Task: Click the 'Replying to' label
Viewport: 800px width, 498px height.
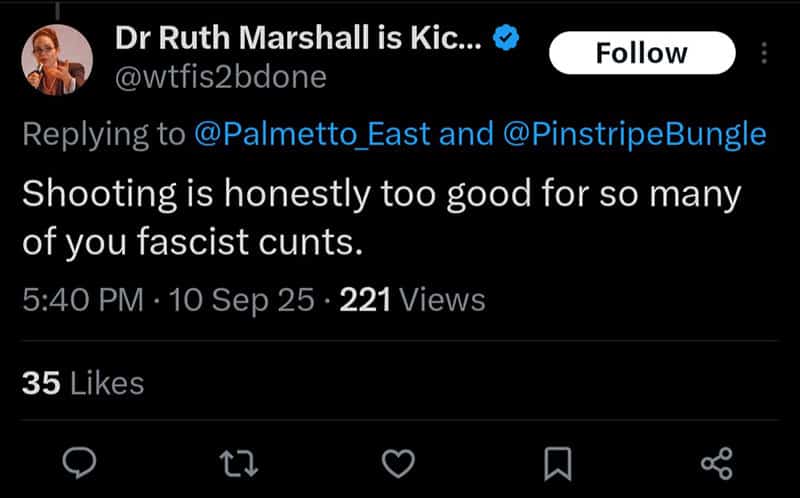Action: tap(104, 134)
